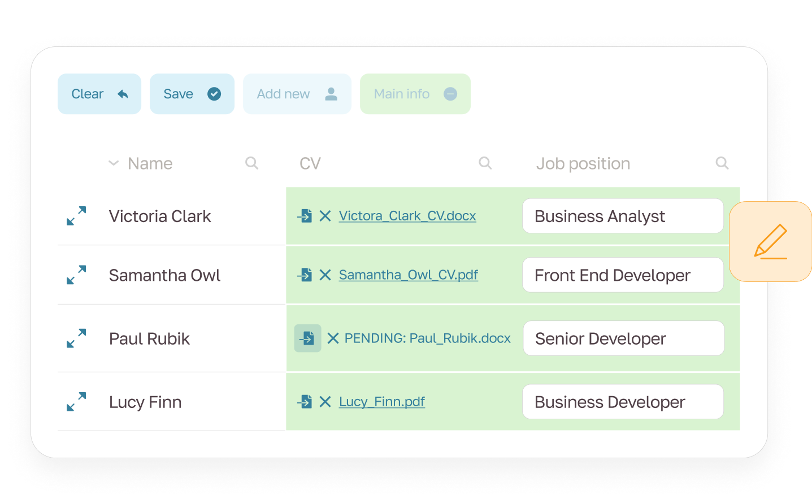Search the Name column
The width and height of the screenshot is (812, 504).
tap(252, 163)
